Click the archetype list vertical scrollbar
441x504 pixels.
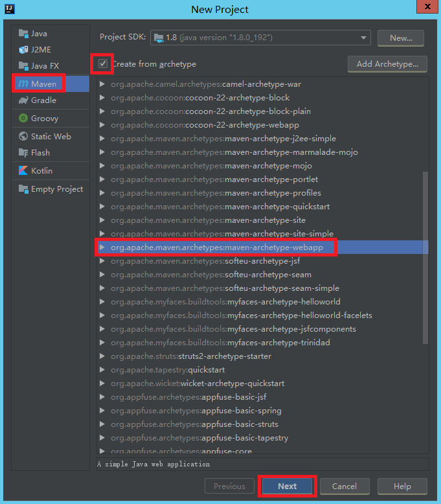(x=425, y=258)
